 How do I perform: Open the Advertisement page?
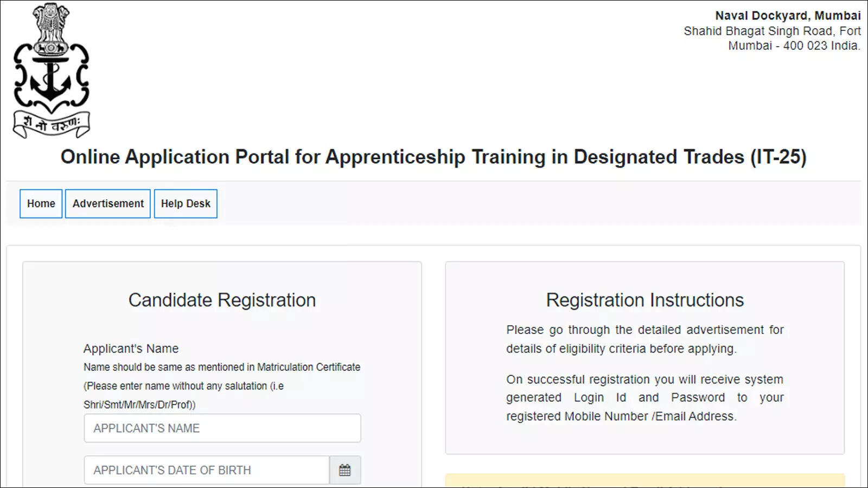tap(108, 204)
